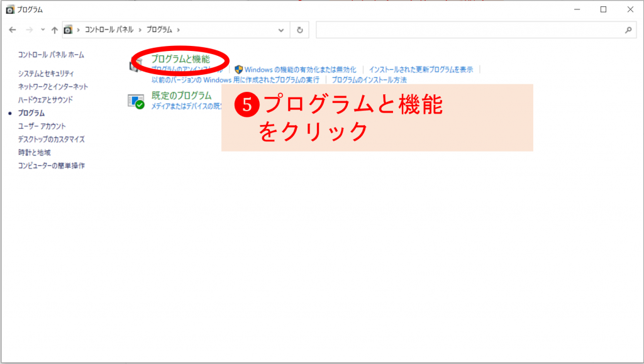This screenshot has height=364, width=644.
Task: Open デスクトップのカスタマイズ category
Action: [x=52, y=139]
